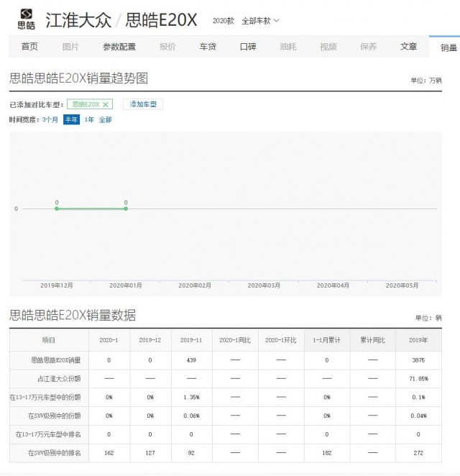Image resolution: width=460 pixels, height=476 pixels.
Task: Click the 在SUV级别中的排名 row label
Action: [x=55, y=453]
